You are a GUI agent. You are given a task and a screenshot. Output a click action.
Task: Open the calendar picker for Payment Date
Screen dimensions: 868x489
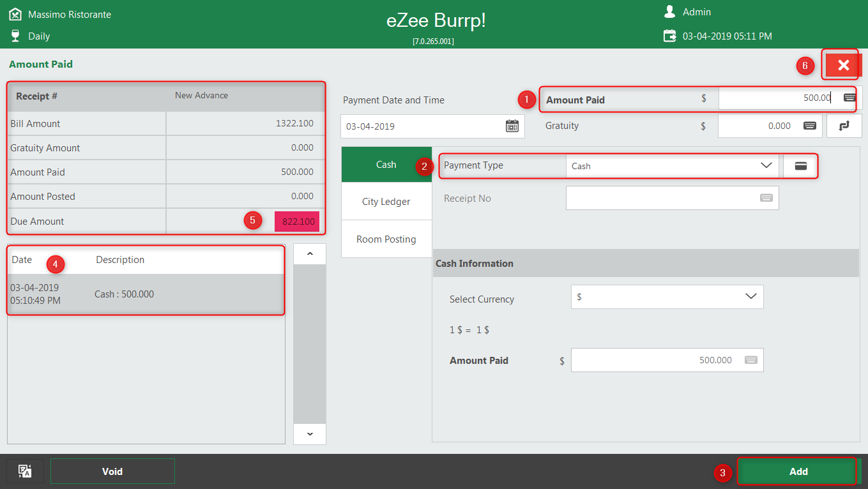[512, 126]
